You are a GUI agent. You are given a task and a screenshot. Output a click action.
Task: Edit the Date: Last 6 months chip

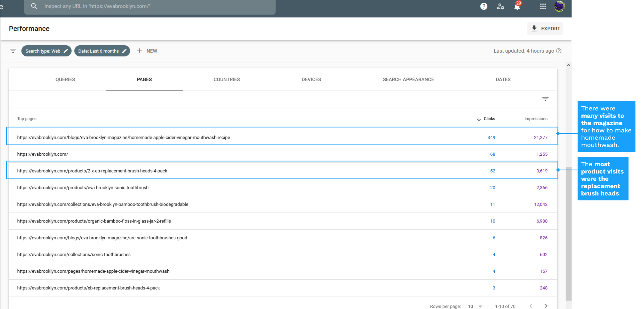102,51
